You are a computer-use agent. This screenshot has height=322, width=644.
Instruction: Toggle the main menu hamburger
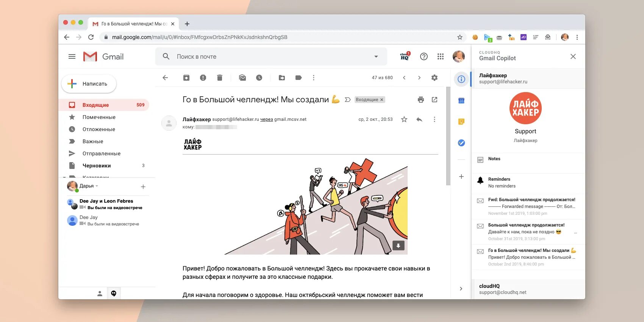(x=72, y=56)
